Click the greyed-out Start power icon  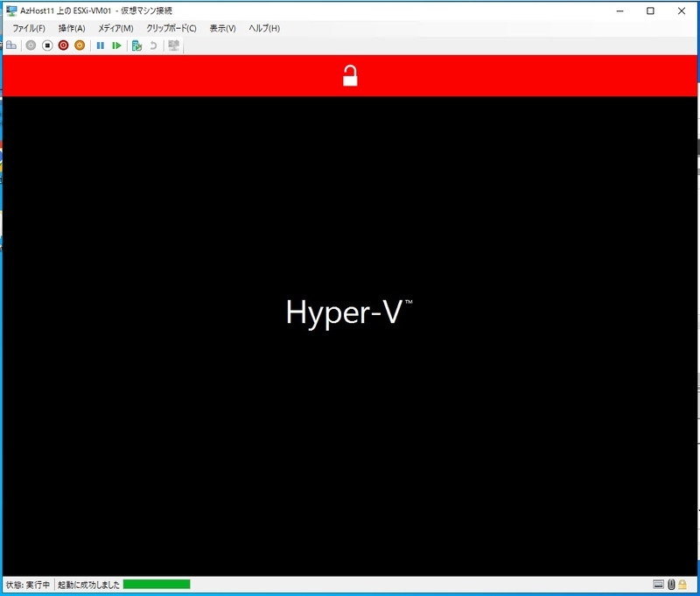pyautogui.click(x=31, y=46)
